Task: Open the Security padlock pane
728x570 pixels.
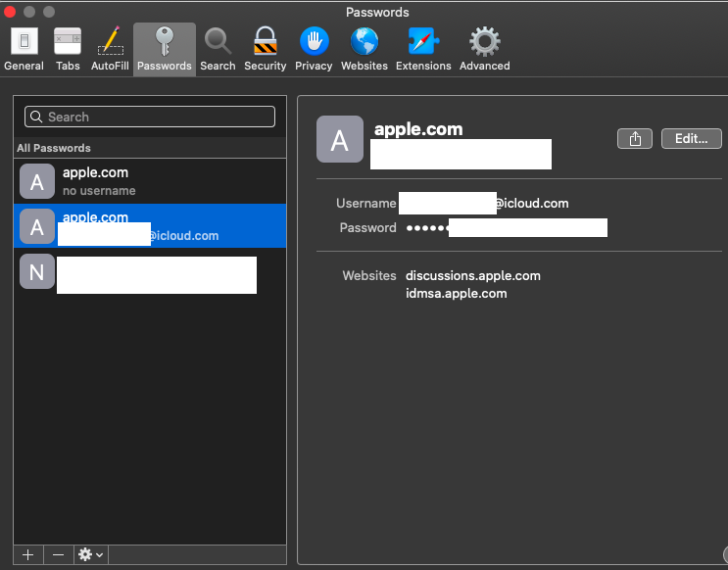Action: point(266,49)
